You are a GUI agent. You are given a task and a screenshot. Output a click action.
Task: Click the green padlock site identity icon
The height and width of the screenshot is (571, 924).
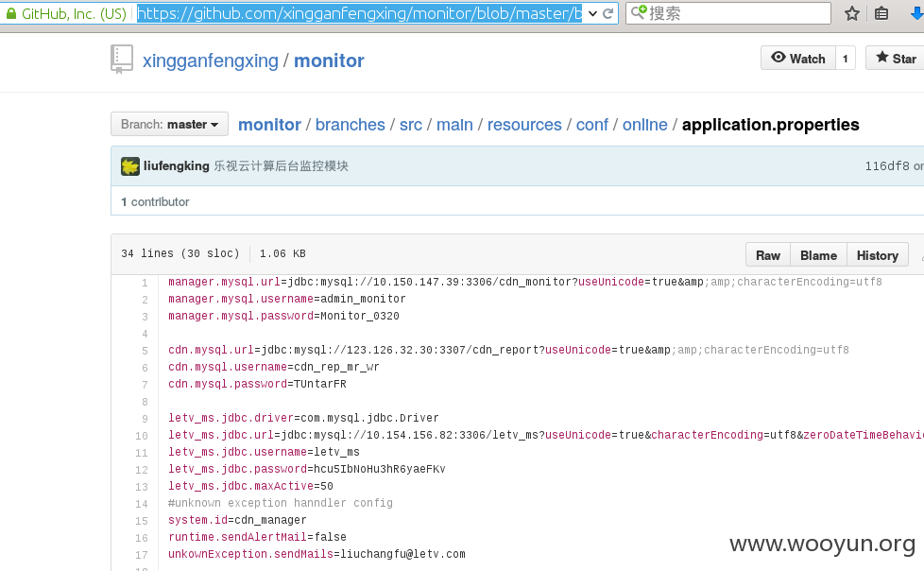11,13
